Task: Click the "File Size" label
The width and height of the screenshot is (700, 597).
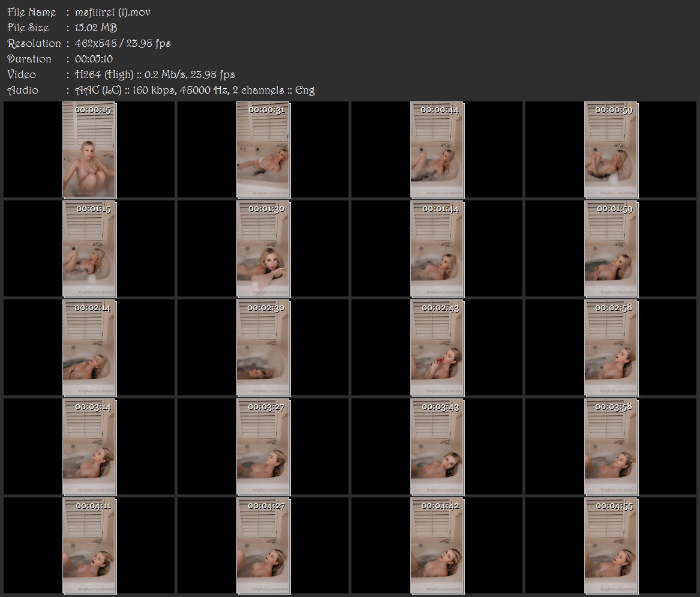Action: [28, 28]
